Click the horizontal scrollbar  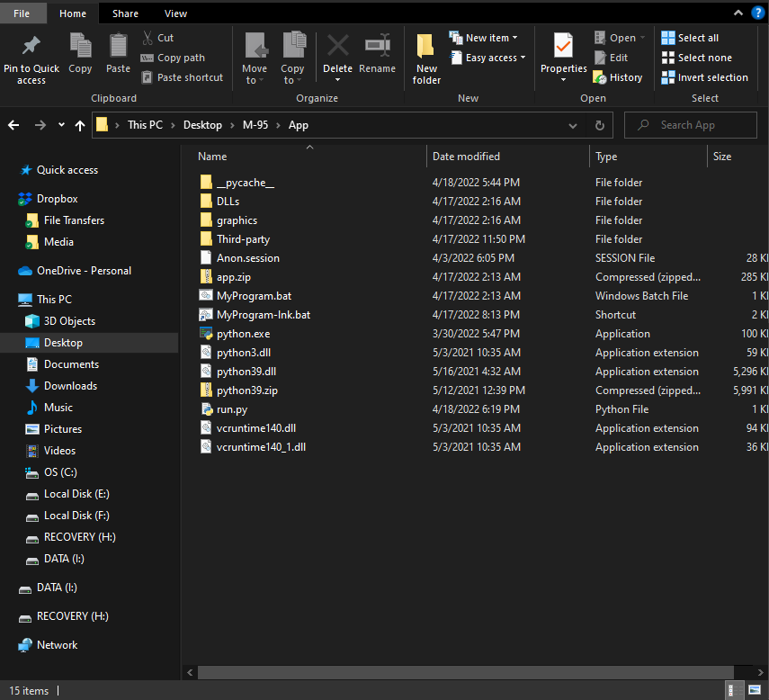(465, 672)
